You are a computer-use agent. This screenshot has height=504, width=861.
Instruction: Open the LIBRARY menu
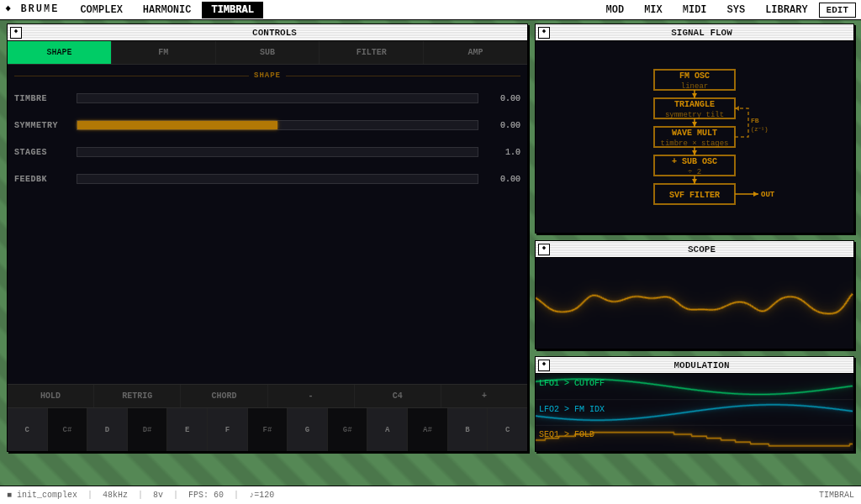[785, 10]
